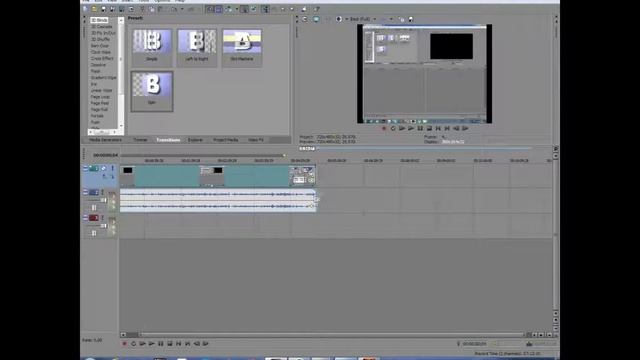
Task: Switch to the Media Generators tab
Action: [x=105, y=140]
